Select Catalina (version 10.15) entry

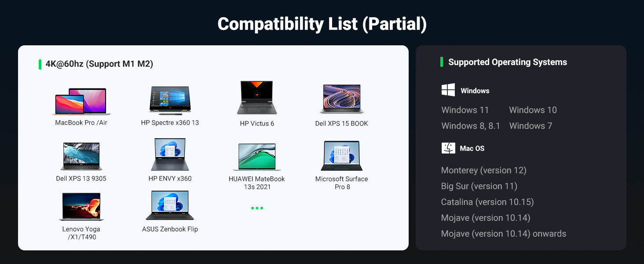pyautogui.click(x=487, y=202)
